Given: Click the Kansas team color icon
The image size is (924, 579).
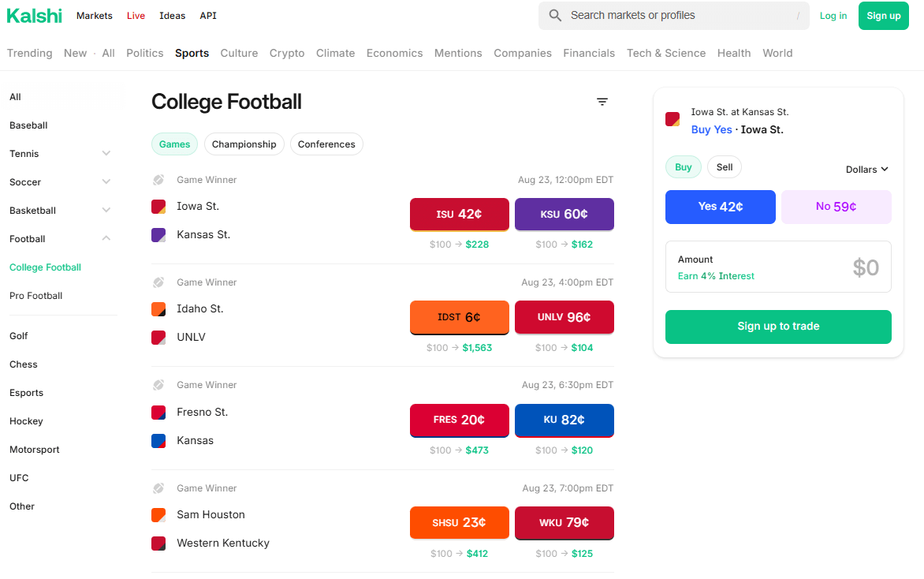Looking at the screenshot, I should 158,440.
